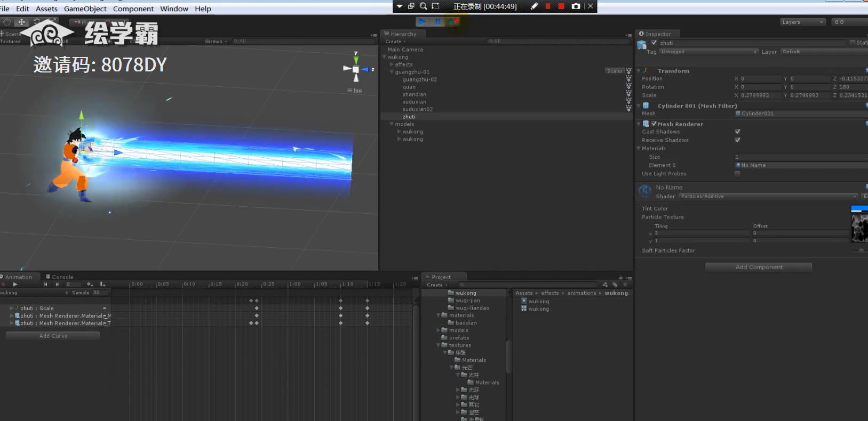The width and height of the screenshot is (868, 421).
Task: Pause the Unity game preview
Action: [438, 22]
